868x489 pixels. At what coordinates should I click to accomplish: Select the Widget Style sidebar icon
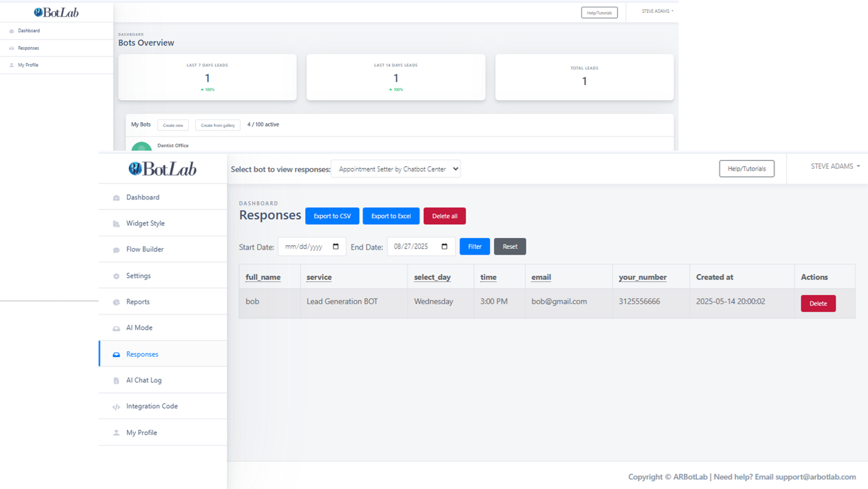tap(117, 223)
